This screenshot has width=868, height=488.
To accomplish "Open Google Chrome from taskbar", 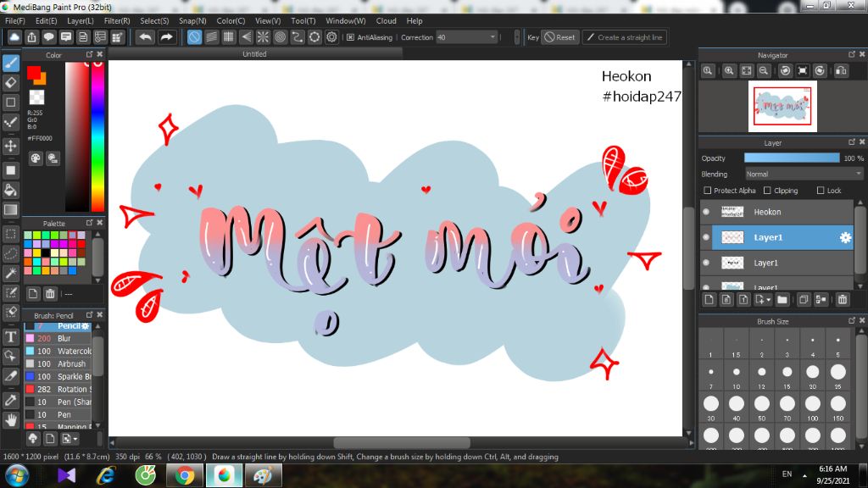I will [185, 475].
